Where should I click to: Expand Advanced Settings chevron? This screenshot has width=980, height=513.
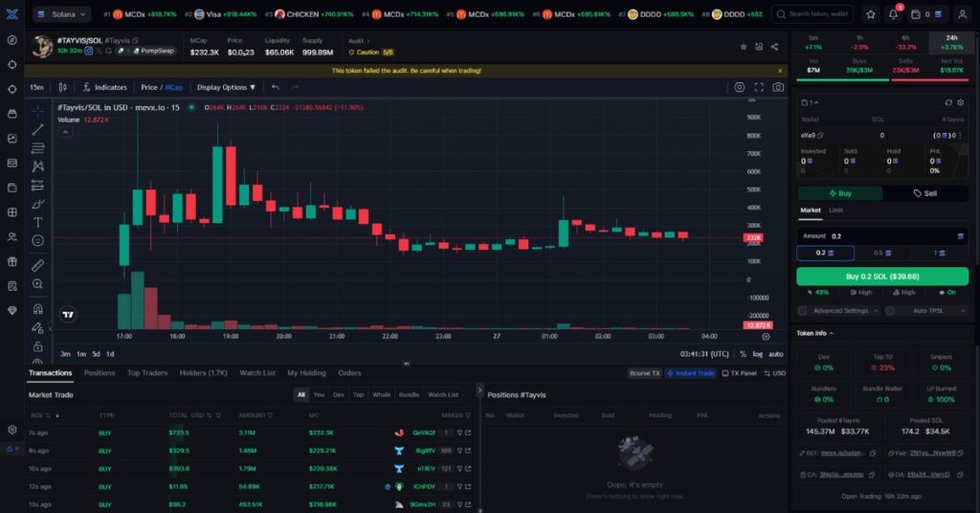pyautogui.click(x=876, y=310)
